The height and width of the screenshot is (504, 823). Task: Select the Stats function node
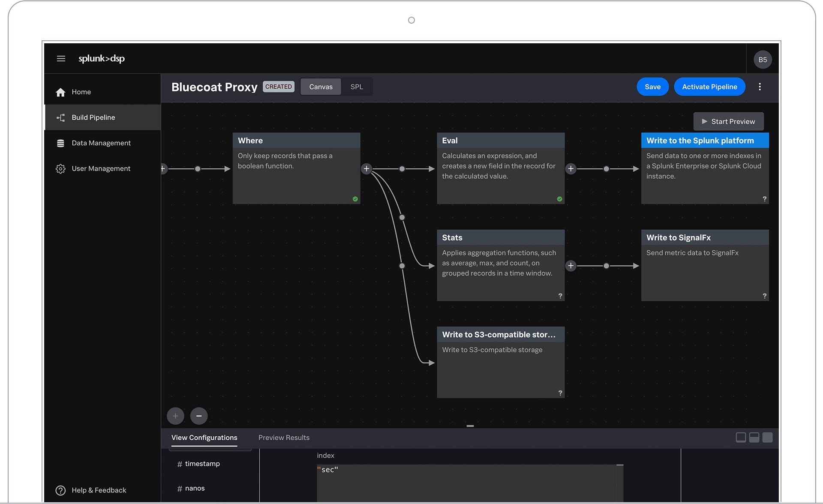(x=501, y=265)
